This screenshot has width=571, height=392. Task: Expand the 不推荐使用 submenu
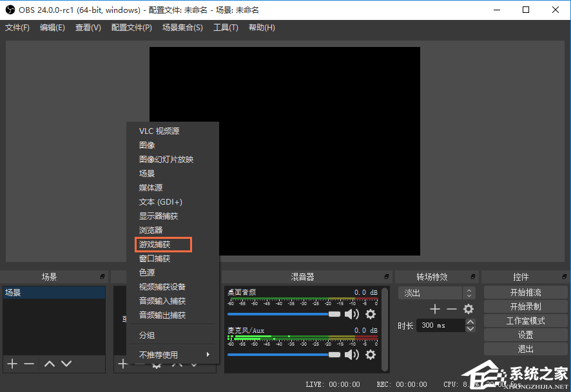(174, 355)
